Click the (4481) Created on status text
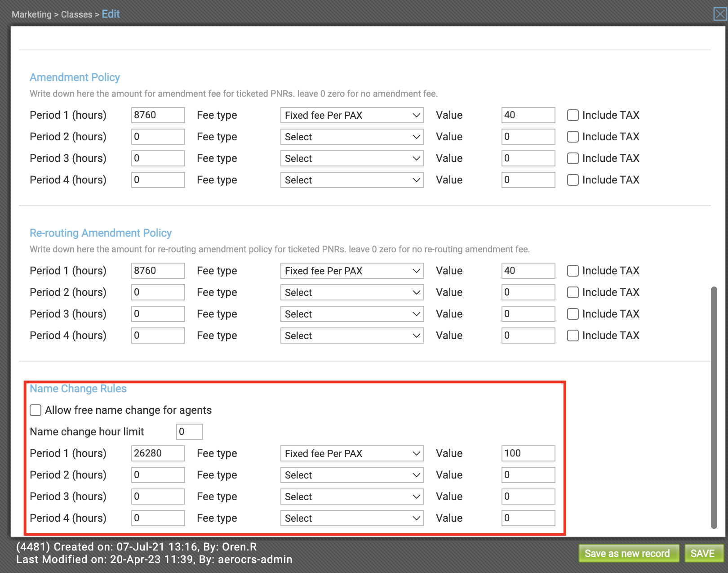 click(x=137, y=547)
